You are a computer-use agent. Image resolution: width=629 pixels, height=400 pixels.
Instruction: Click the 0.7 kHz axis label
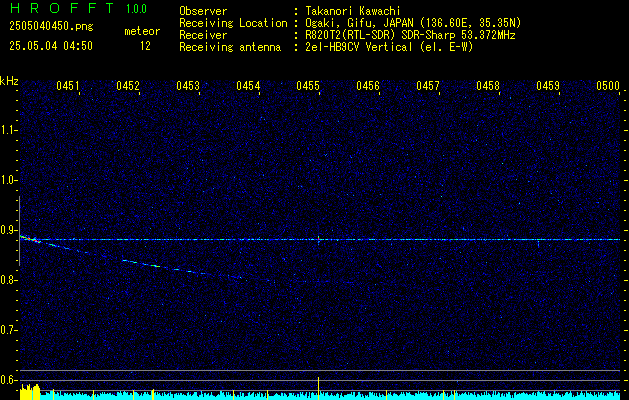8,330
